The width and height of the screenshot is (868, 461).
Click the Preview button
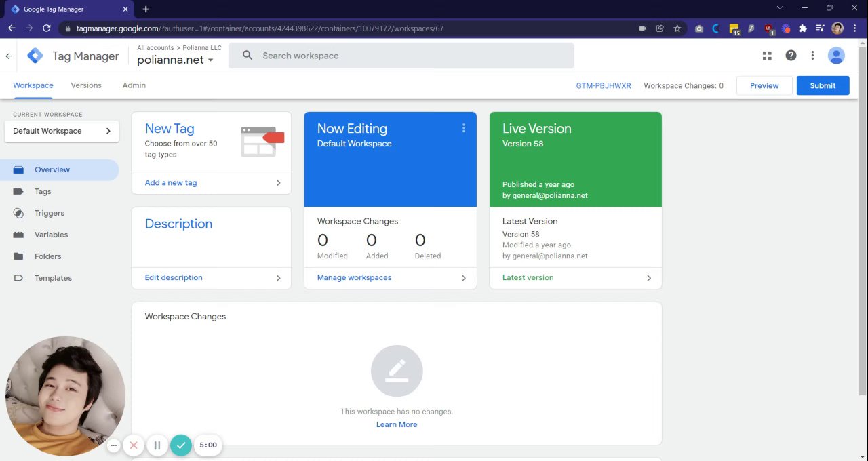click(764, 85)
